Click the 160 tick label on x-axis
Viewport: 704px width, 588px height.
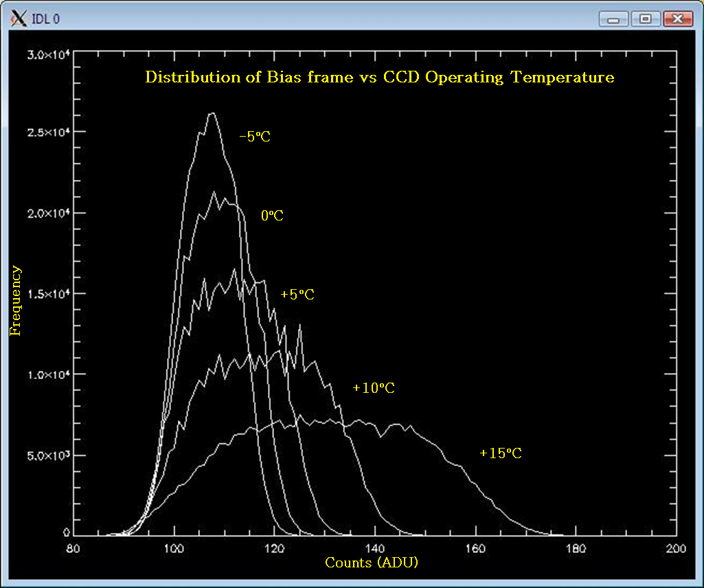pyautogui.click(x=475, y=548)
